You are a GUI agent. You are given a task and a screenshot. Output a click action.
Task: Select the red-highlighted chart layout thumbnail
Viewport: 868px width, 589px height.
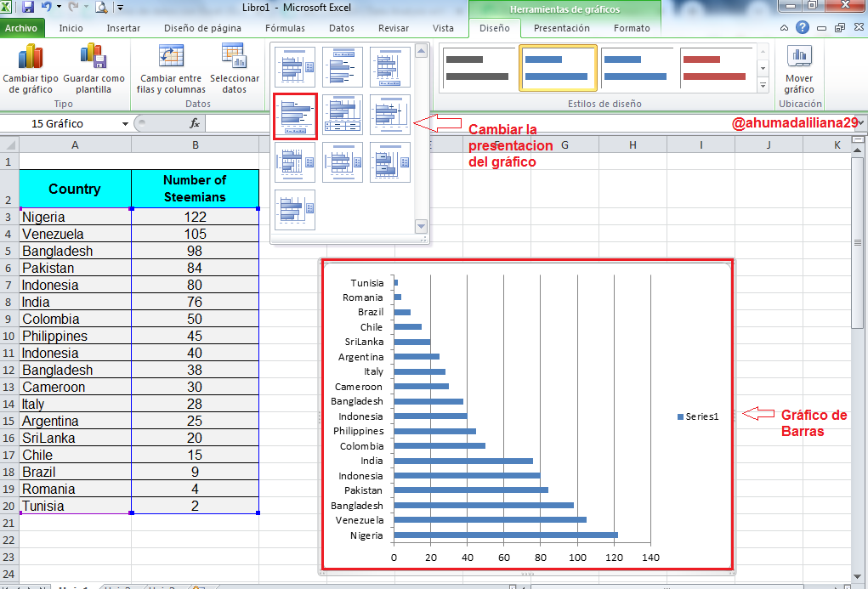click(x=295, y=116)
